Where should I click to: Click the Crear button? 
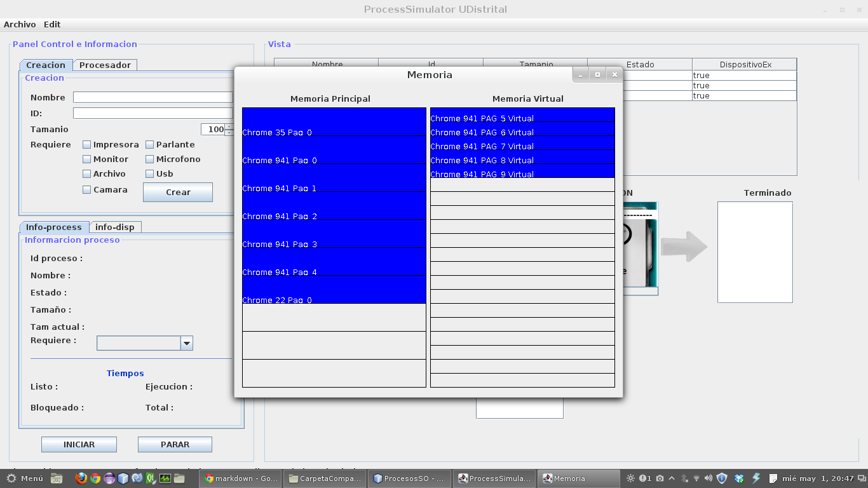(178, 193)
